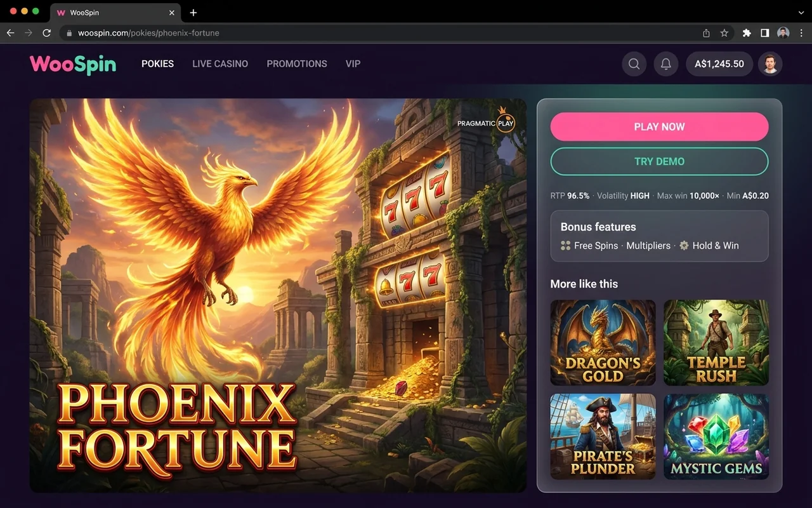
Task: Click the search magnifier icon in header
Action: point(634,64)
